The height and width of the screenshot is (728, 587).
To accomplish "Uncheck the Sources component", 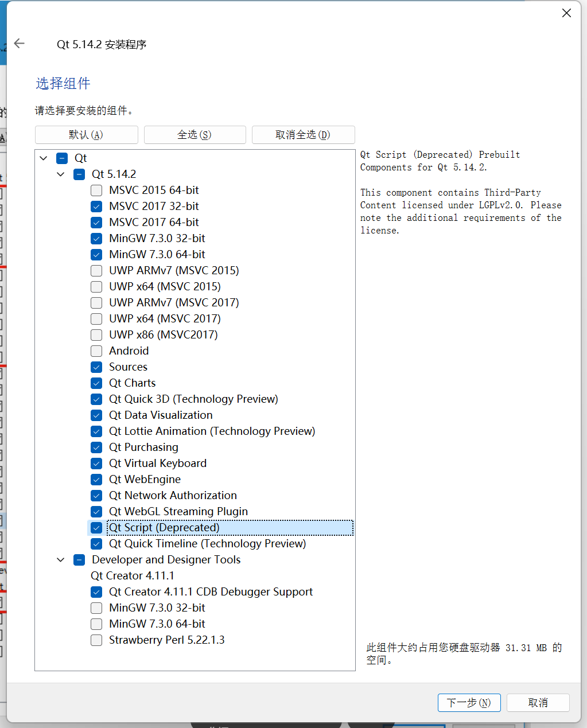I will (96, 367).
